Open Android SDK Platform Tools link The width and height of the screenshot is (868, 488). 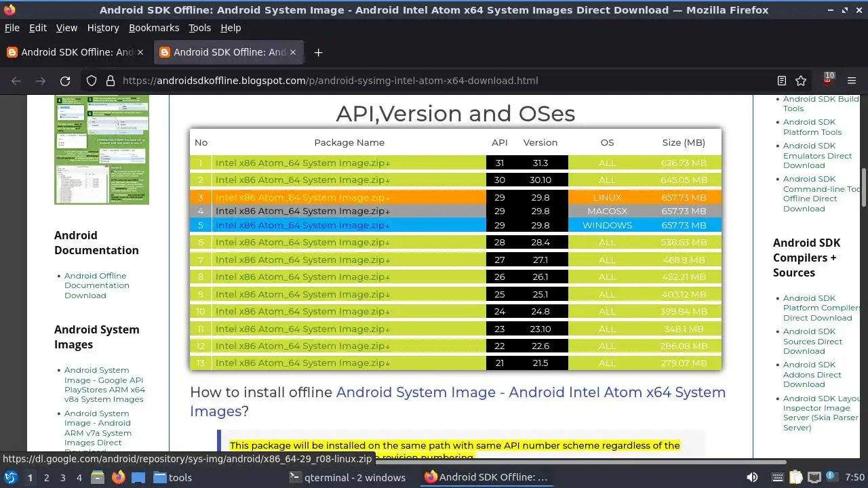click(x=812, y=127)
